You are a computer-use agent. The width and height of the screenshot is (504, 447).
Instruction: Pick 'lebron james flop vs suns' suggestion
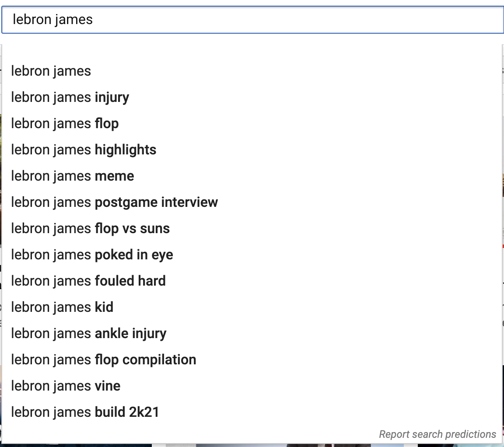point(252,228)
